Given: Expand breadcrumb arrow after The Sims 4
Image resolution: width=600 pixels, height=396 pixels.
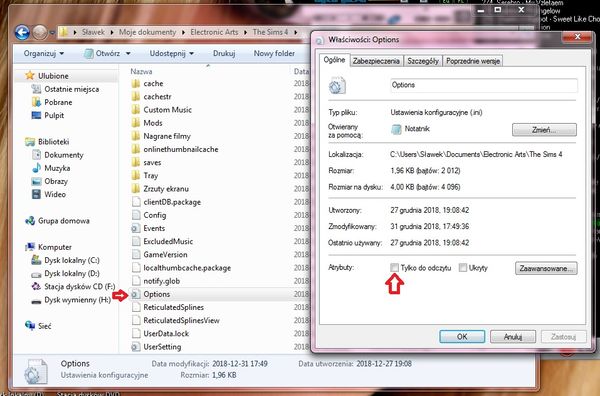Looking at the screenshot, I should point(296,33).
